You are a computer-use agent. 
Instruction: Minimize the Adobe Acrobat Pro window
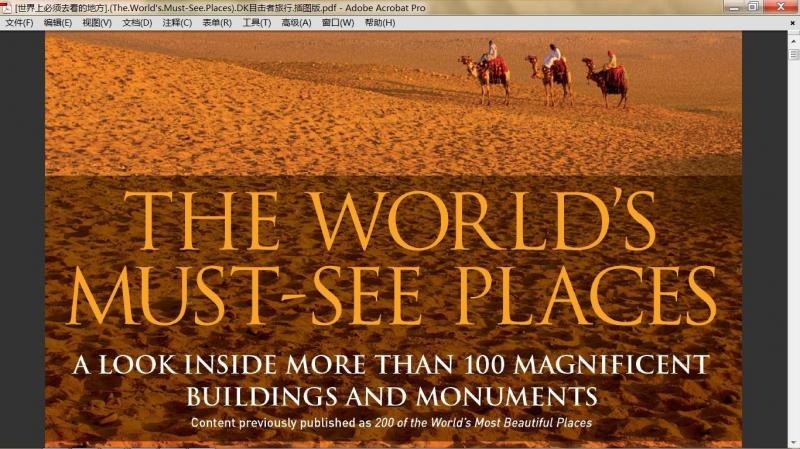(x=734, y=7)
